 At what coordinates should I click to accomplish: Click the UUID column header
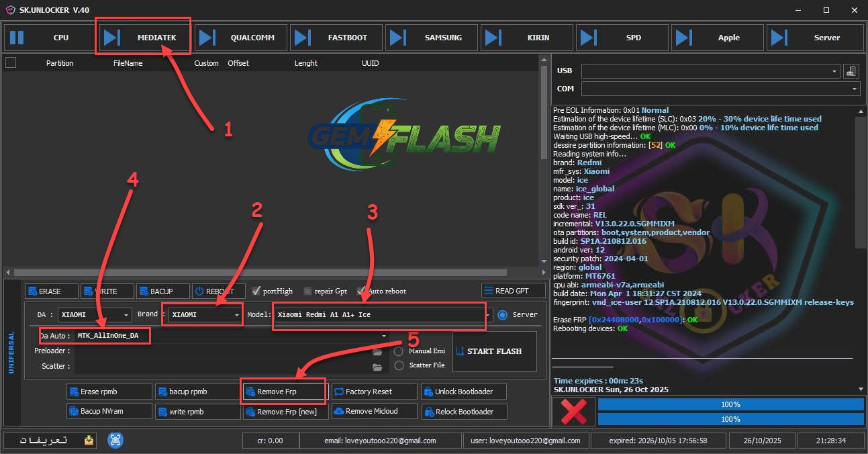370,63
